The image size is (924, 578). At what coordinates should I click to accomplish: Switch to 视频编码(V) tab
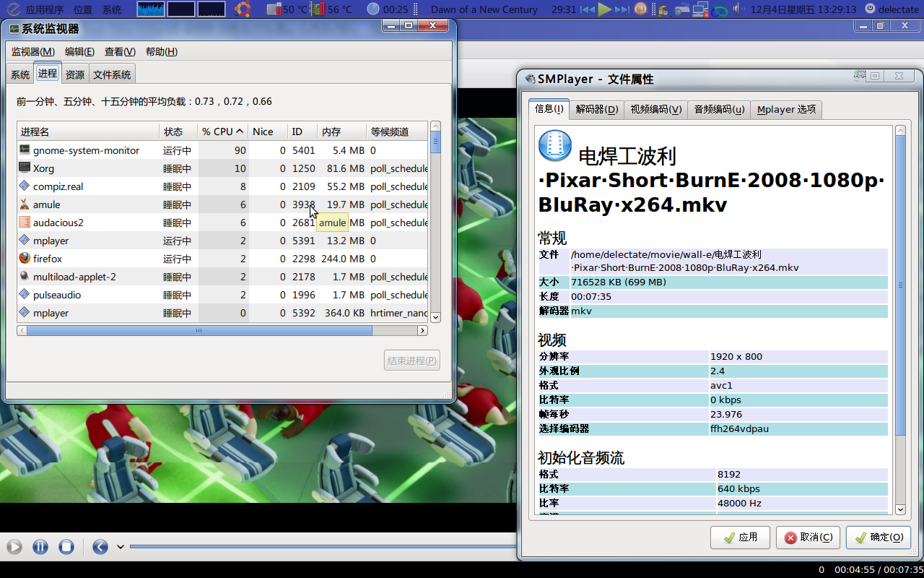[x=655, y=109]
